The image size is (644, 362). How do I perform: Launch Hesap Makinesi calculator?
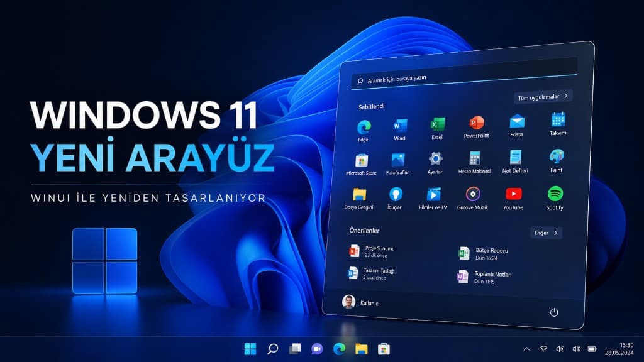474,162
